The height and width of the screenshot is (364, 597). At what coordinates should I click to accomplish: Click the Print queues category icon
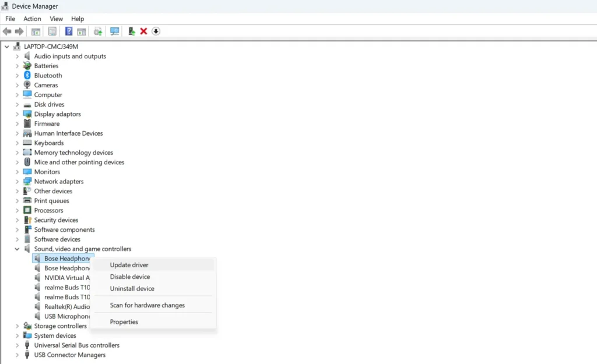[x=27, y=200]
